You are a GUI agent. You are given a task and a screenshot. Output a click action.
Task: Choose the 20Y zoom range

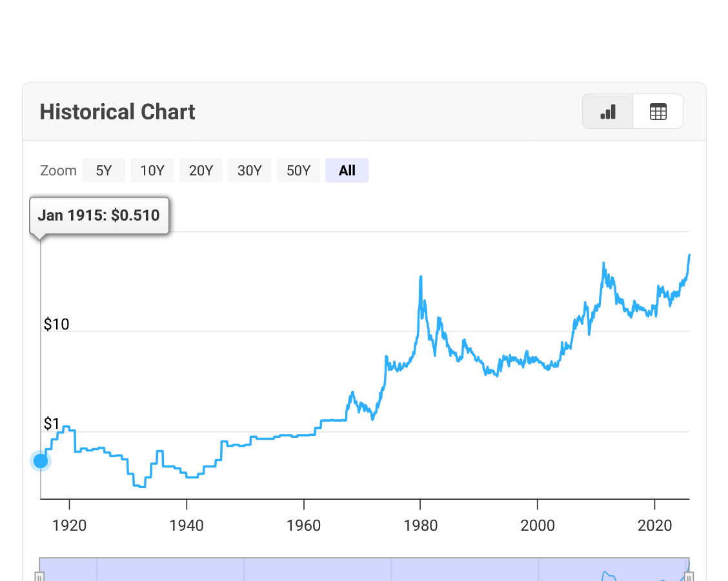(201, 171)
